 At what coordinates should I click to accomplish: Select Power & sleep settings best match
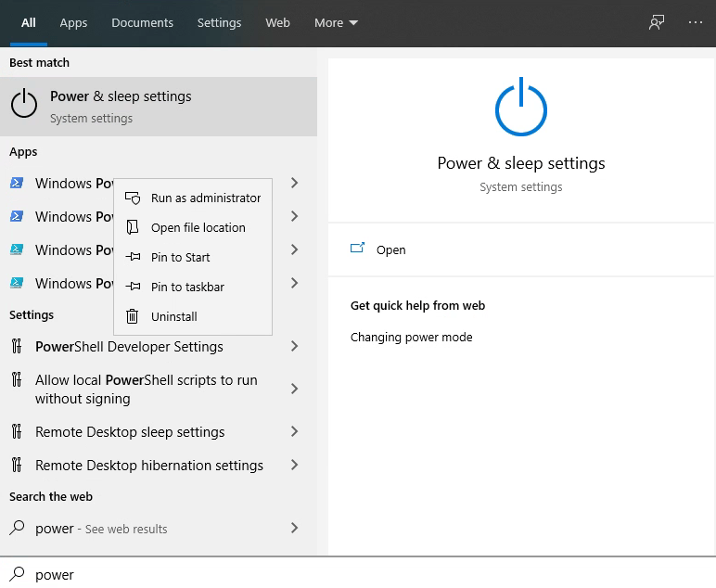159,107
